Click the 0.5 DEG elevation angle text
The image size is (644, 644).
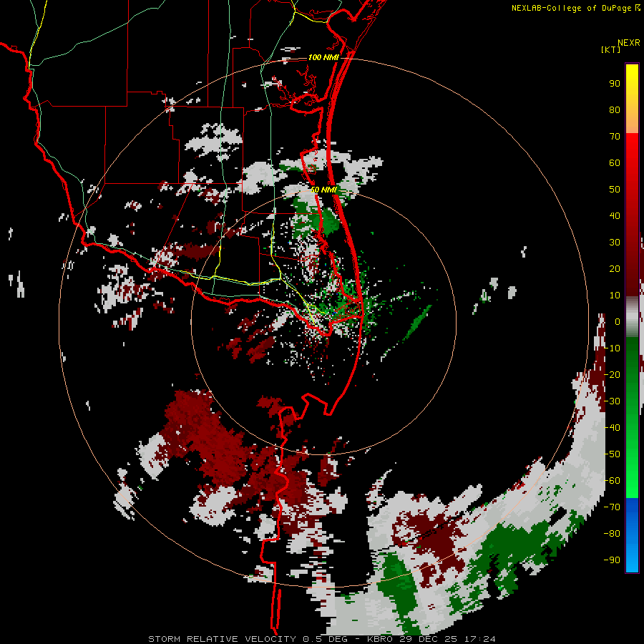326,639
